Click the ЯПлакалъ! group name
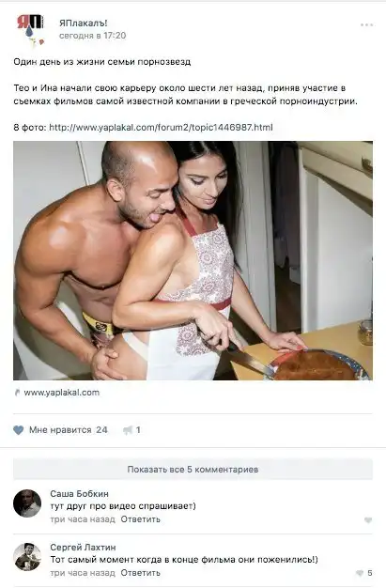The width and height of the screenshot is (386, 588). 84,23
